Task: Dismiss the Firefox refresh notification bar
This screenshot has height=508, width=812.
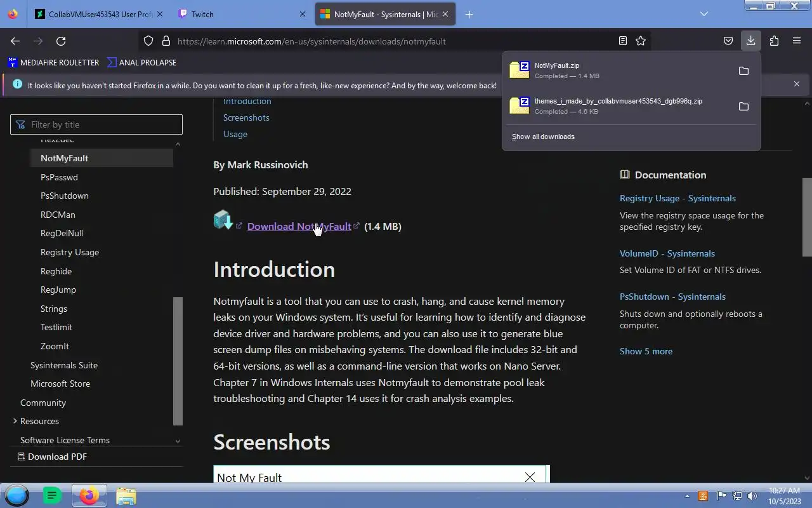Action: [797, 84]
